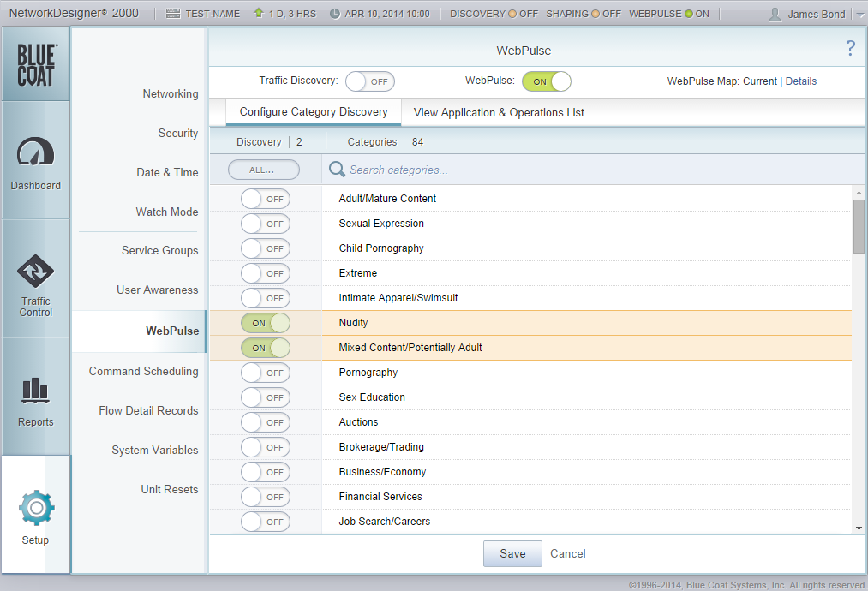
Task: Open Service Groups in the setup menu
Action: (x=159, y=250)
